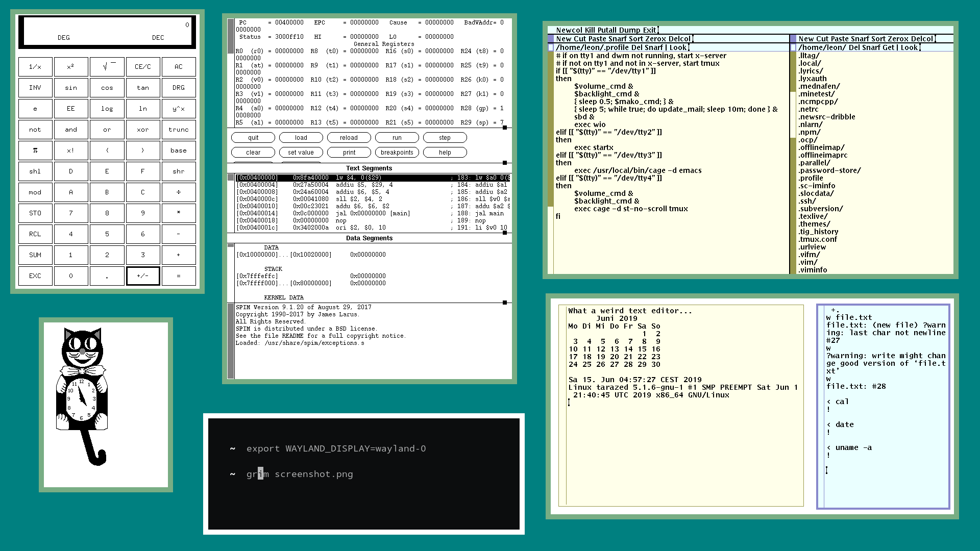Open the breakpoints dialog button
This screenshot has height=551, width=980.
click(x=397, y=153)
